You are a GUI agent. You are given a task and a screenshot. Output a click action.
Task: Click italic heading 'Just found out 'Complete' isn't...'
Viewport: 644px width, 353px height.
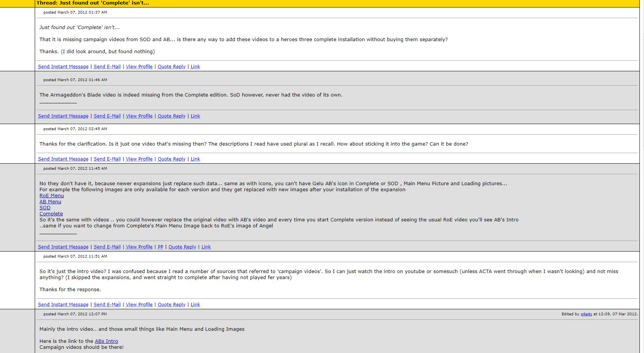click(x=79, y=28)
